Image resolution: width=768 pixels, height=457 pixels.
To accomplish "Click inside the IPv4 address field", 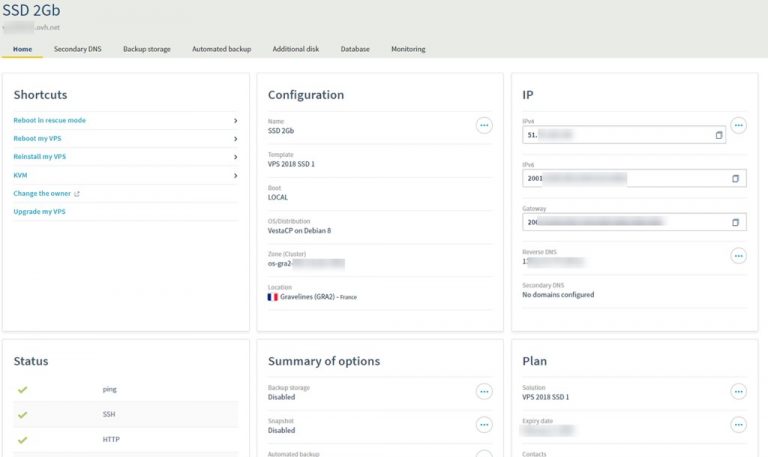I will point(624,135).
